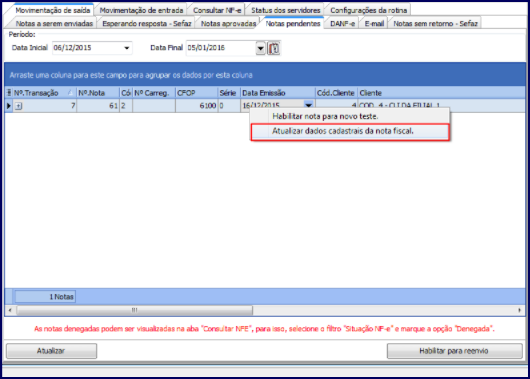530x379 pixels.
Task: Click the period search icon beside Data Final
Action: (x=274, y=48)
